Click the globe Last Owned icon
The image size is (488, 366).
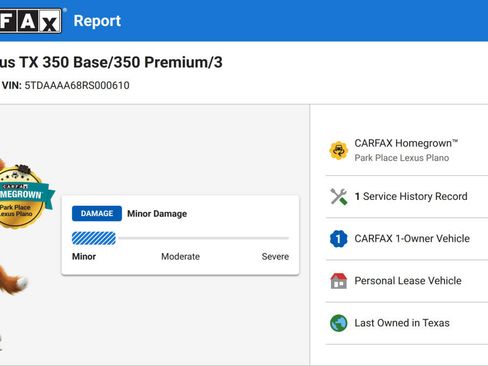[339, 323]
